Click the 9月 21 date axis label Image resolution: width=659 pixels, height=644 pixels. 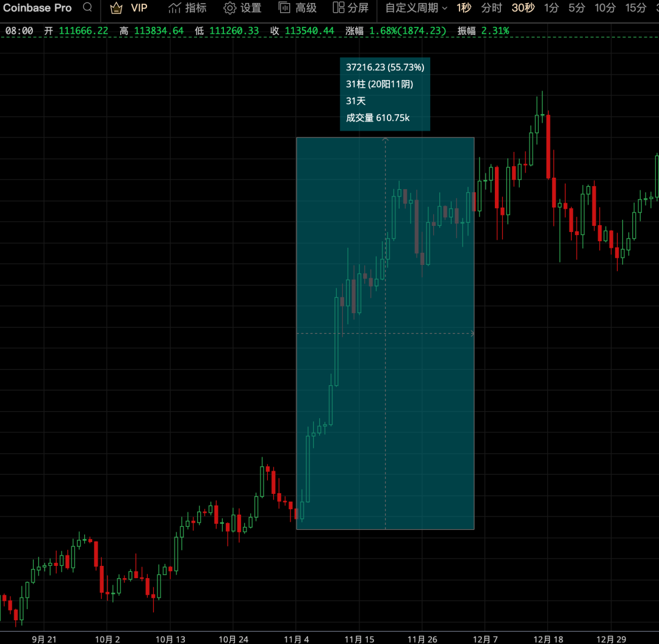44,639
